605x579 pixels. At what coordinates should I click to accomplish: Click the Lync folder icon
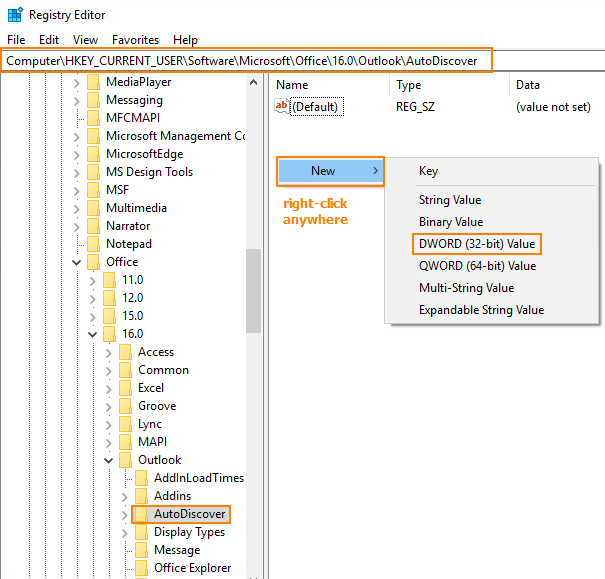point(125,424)
